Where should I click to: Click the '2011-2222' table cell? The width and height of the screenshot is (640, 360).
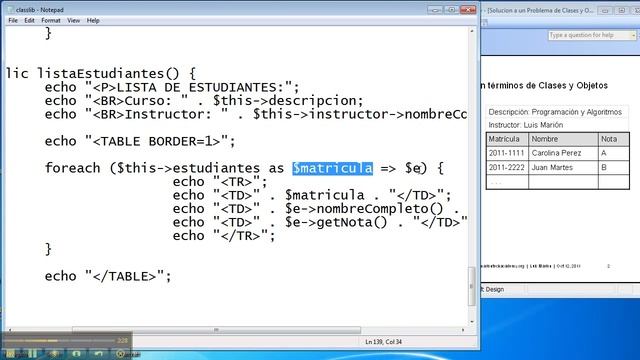click(507, 167)
